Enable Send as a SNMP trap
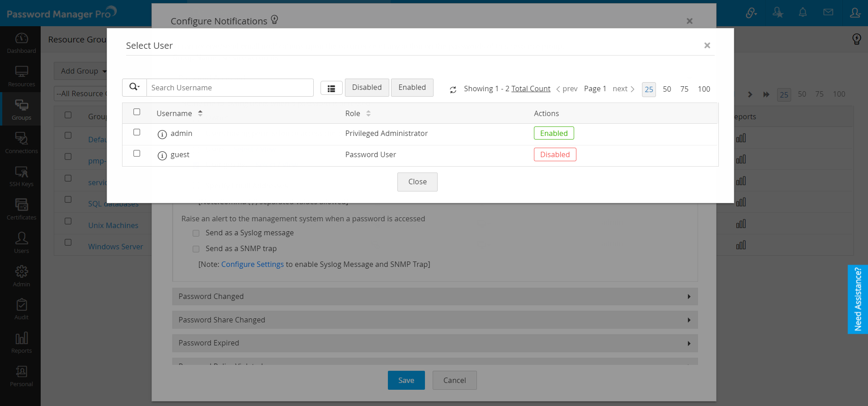The height and width of the screenshot is (406, 868). point(196,249)
